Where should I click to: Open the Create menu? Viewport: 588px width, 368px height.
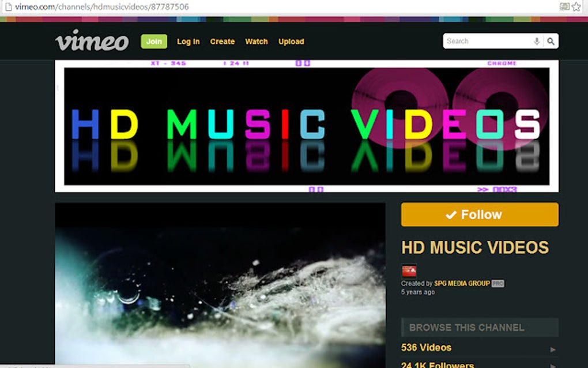(x=222, y=42)
